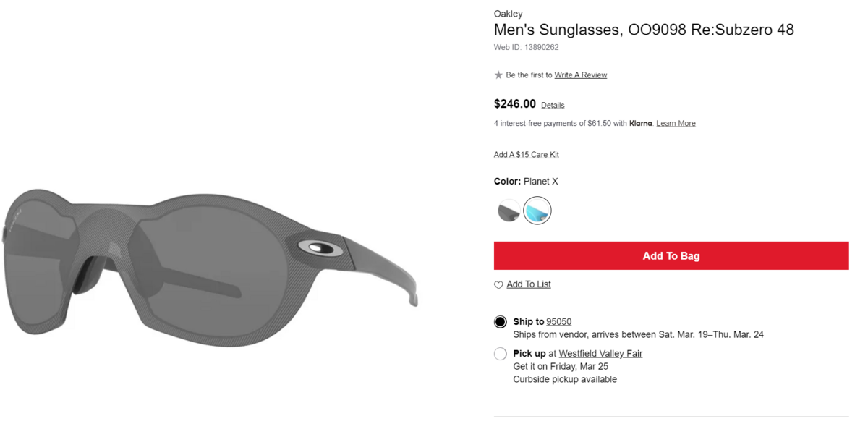Click the Klarna logo text

pyautogui.click(x=641, y=124)
